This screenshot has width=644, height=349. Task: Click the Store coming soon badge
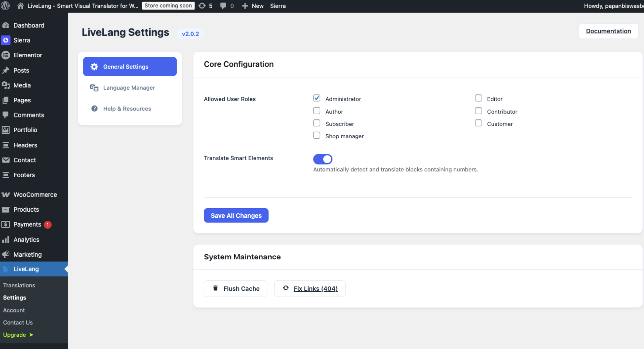pos(168,6)
